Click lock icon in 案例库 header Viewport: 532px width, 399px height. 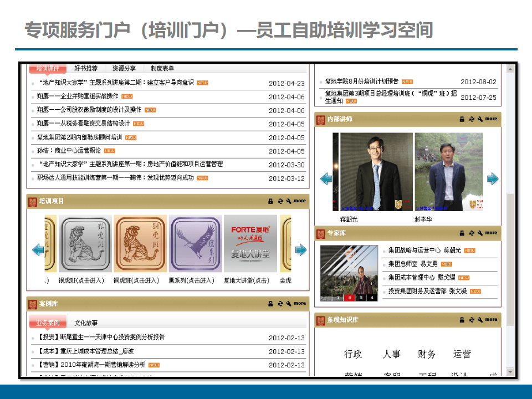tap(270, 304)
